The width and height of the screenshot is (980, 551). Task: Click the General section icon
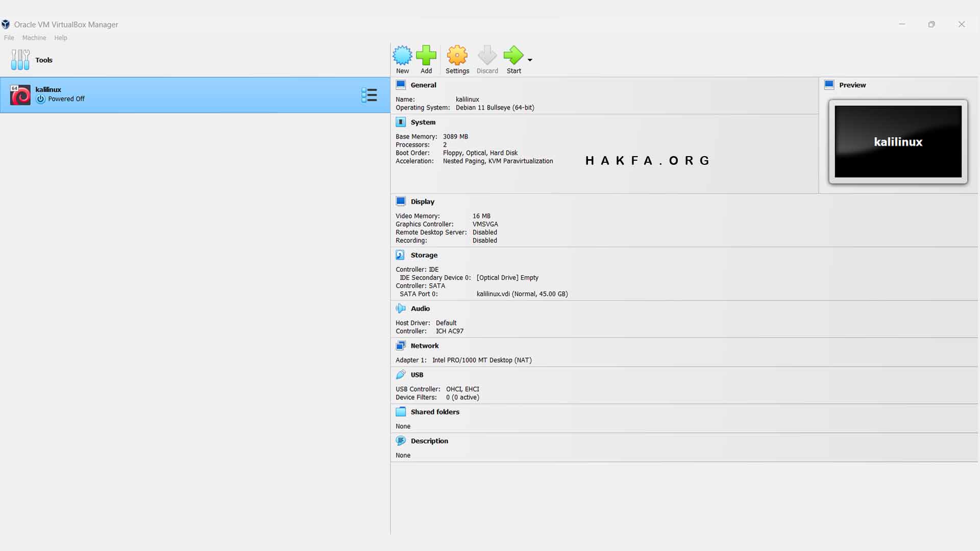[401, 85]
